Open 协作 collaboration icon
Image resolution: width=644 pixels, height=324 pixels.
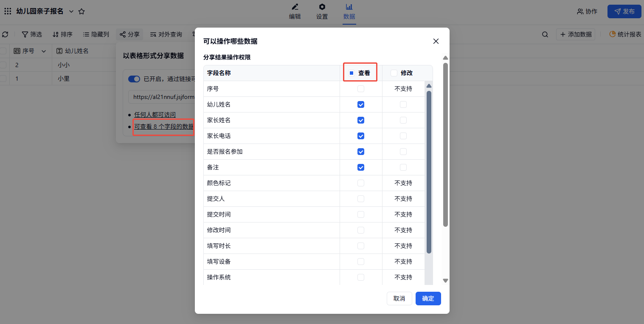(580, 11)
